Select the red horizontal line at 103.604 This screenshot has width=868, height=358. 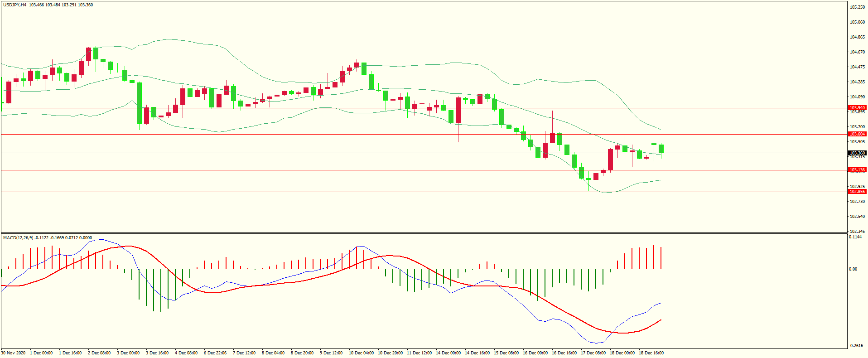tap(424, 134)
